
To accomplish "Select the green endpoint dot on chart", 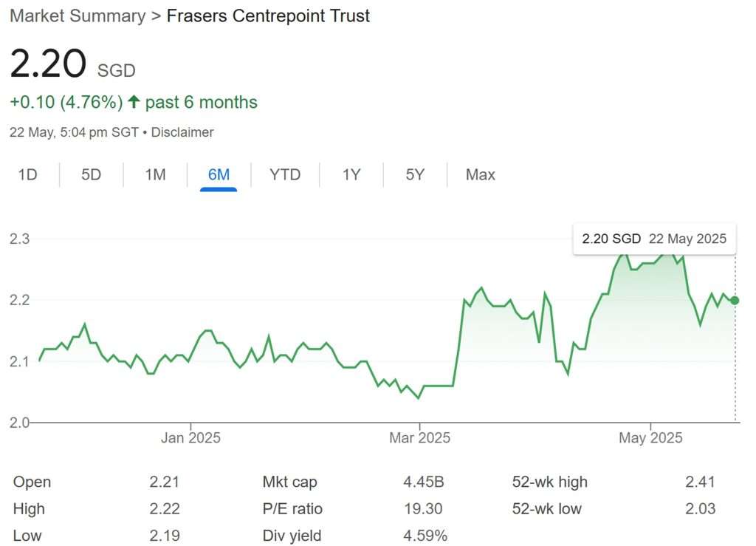I will (733, 300).
